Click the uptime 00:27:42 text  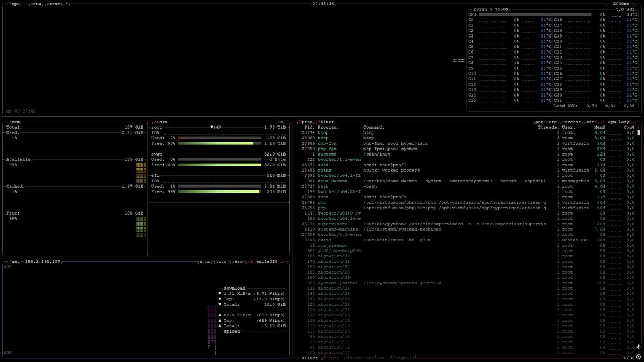point(21,111)
